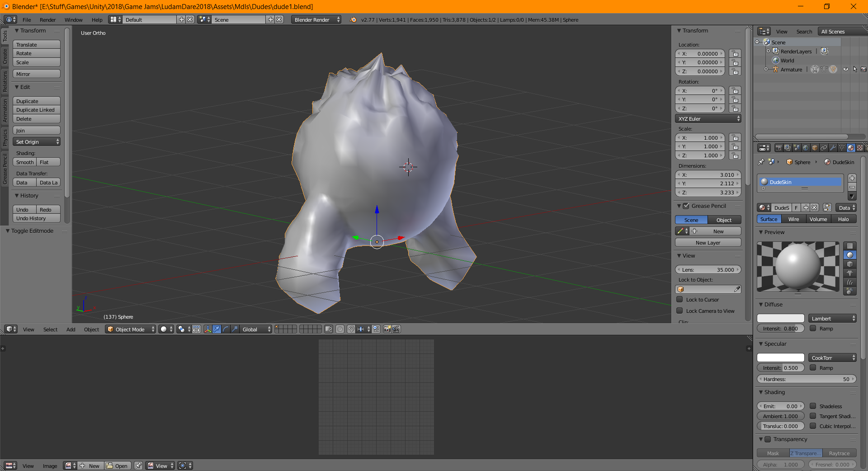Enable the Diffuse Ramp checkbox
This screenshot has height=471, width=868.
(x=813, y=328)
